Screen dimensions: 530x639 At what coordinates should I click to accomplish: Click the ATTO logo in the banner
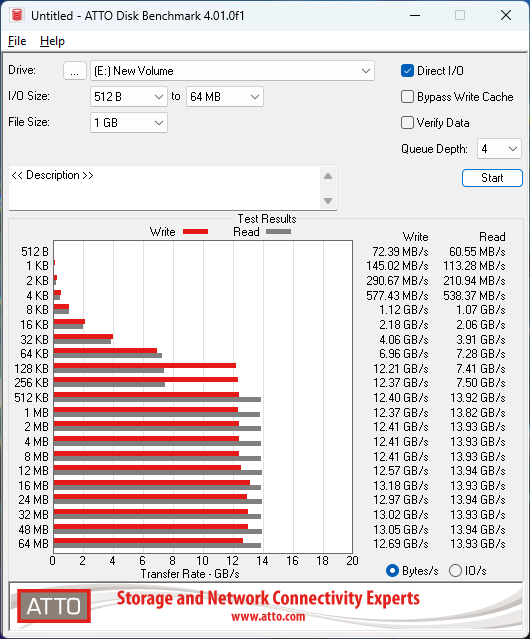pos(54,606)
